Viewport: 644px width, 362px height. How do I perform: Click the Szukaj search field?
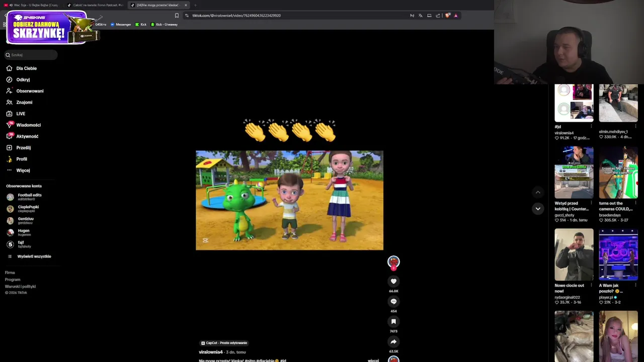(x=31, y=55)
